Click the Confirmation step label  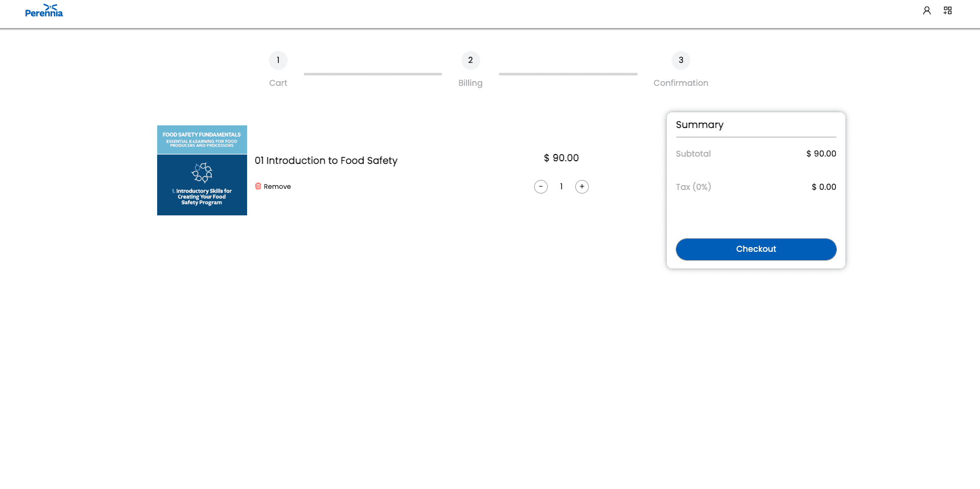pyautogui.click(x=681, y=83)
